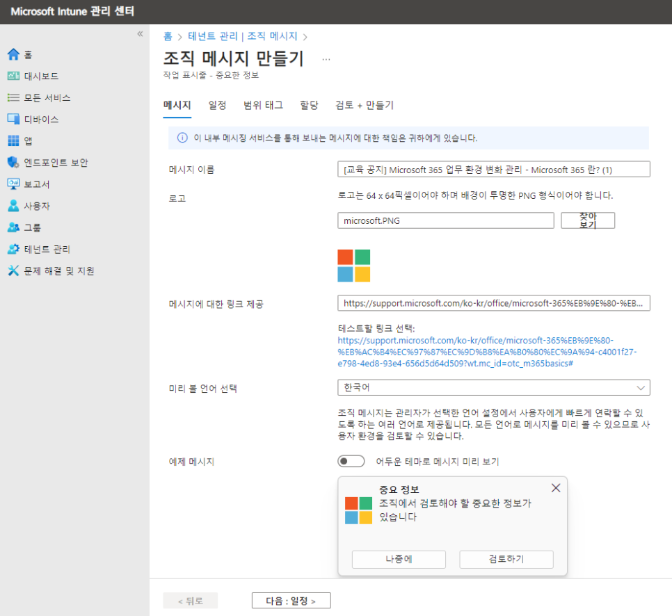Open the preview language dropdown (한국어)
Screen dimensions: 672x616
494,387
